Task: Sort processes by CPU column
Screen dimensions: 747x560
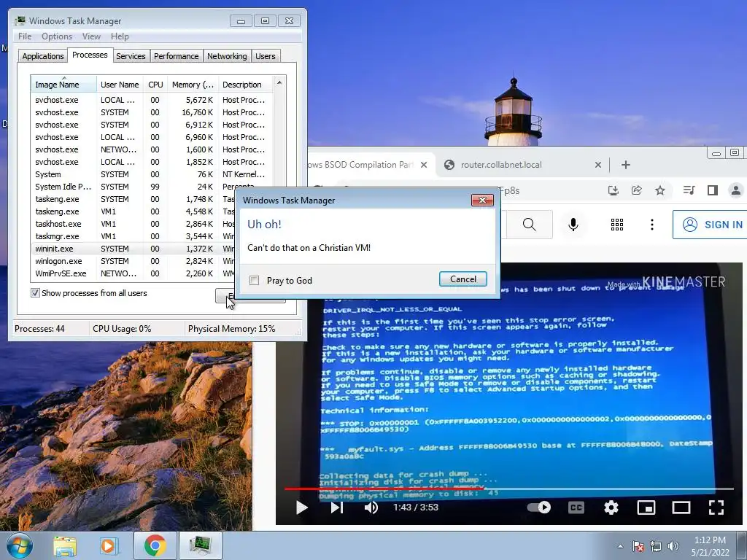Action: [x=155, y=85]
